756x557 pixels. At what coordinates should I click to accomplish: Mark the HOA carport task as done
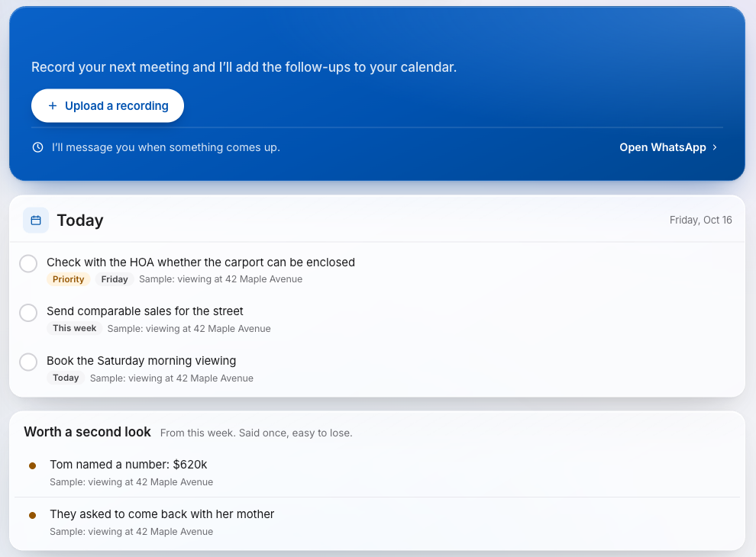(x=28, y=263)
